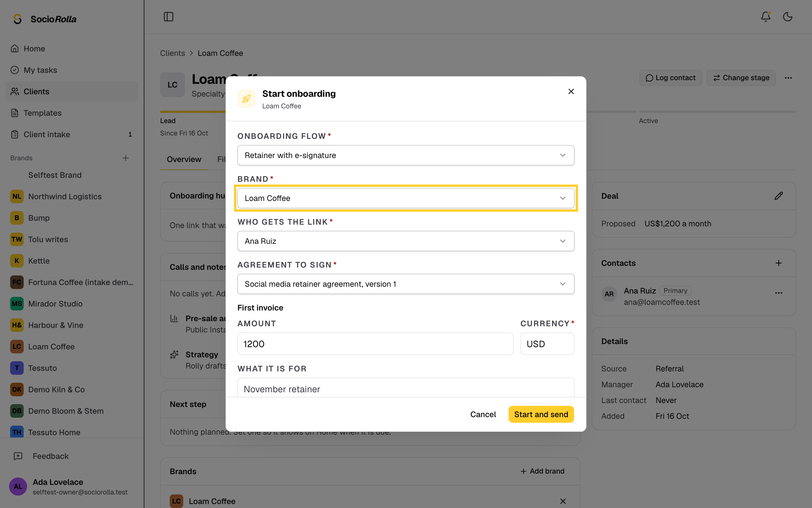Open Client intake page
This screenshot has width=812, height=508.
coord(72,134)
